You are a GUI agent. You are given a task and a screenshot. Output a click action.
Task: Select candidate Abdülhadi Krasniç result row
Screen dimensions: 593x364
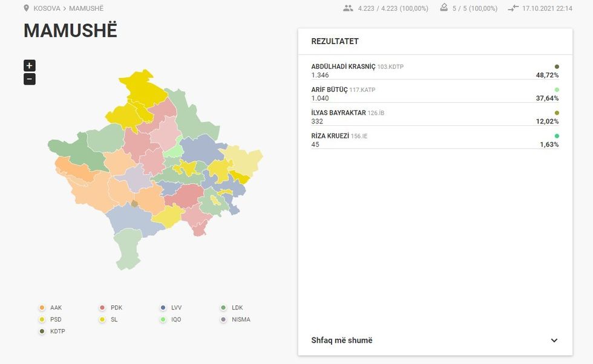click(x=434, y=71)
